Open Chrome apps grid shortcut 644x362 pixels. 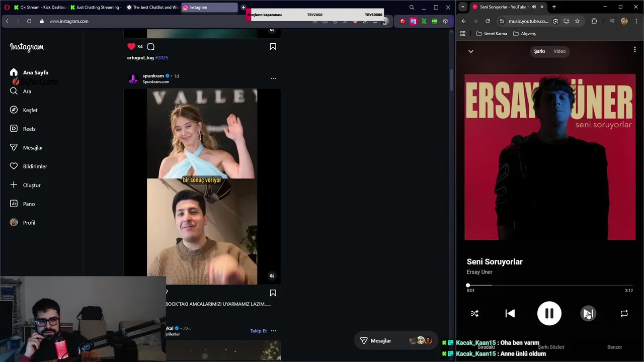463,34
